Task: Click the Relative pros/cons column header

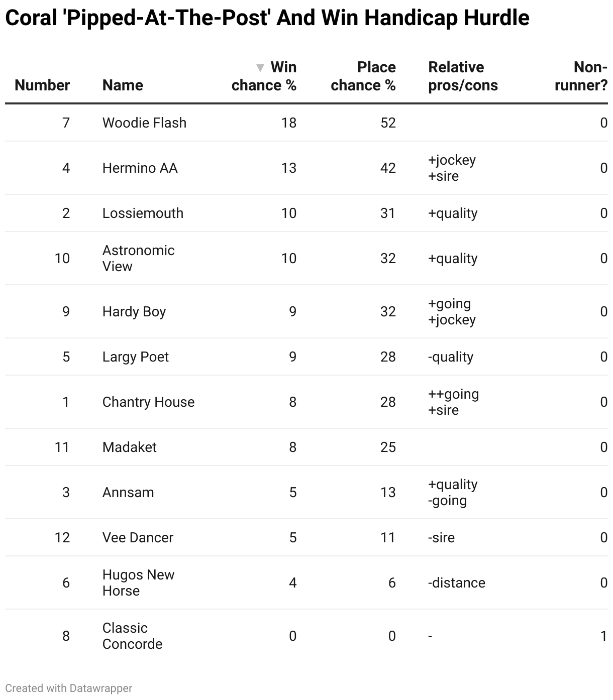Action: (x=463, y=76)
